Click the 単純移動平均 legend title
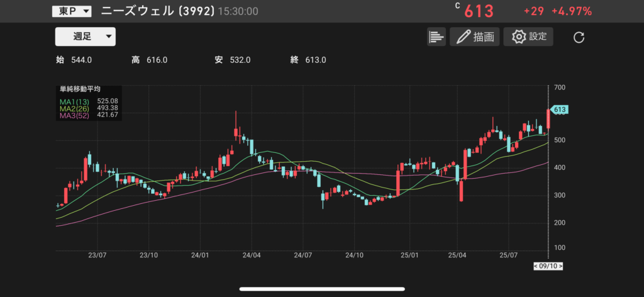The height and width of the screenshot is (297, 644). (x=80, y=89)
